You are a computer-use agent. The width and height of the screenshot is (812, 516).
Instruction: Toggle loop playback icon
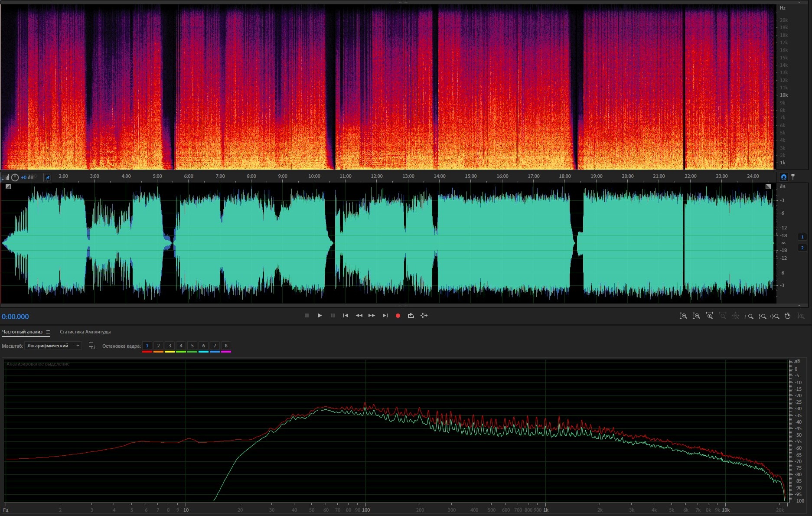click(x=411, y=316)
